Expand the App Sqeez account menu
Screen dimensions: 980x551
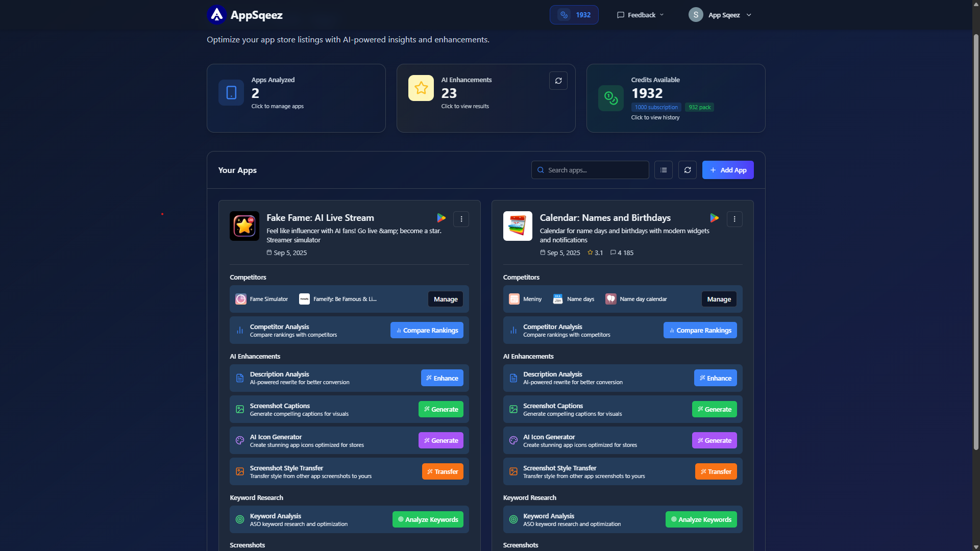(x=720, y=15)
